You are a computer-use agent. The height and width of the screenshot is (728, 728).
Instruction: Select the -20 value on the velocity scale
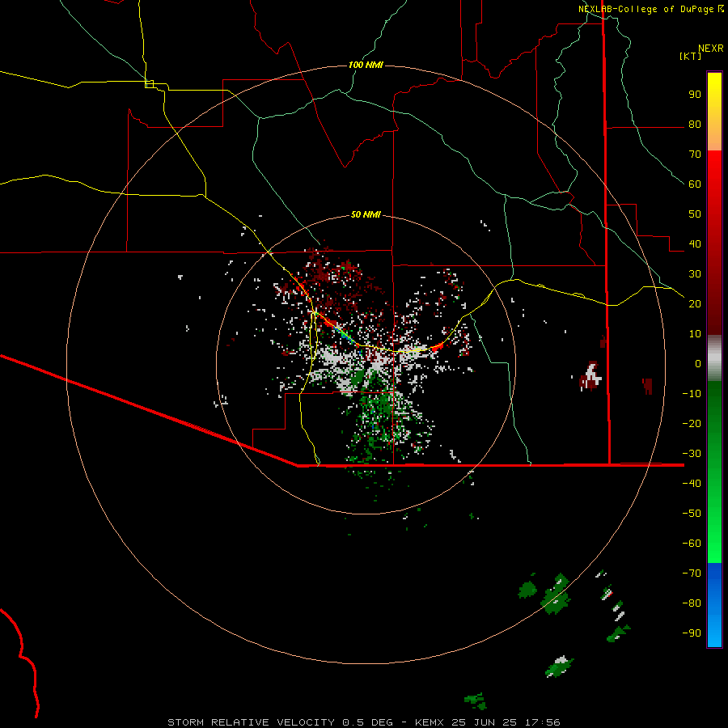tap(692, 423)
